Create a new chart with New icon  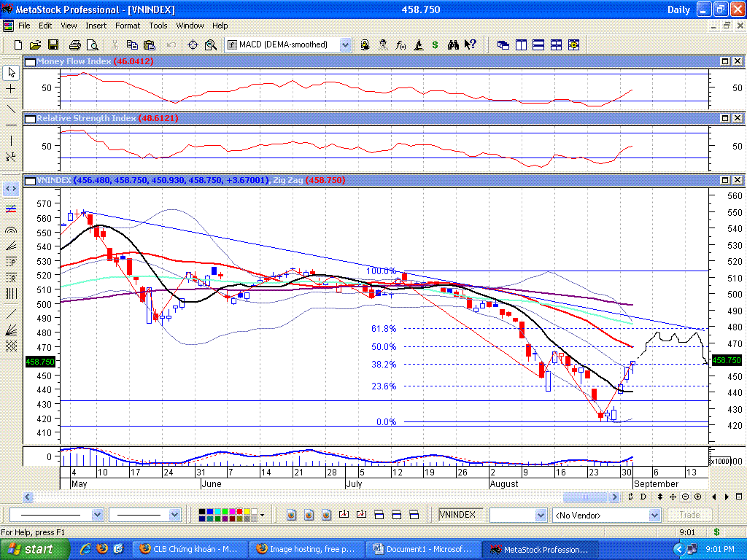(x=18, y=44)
